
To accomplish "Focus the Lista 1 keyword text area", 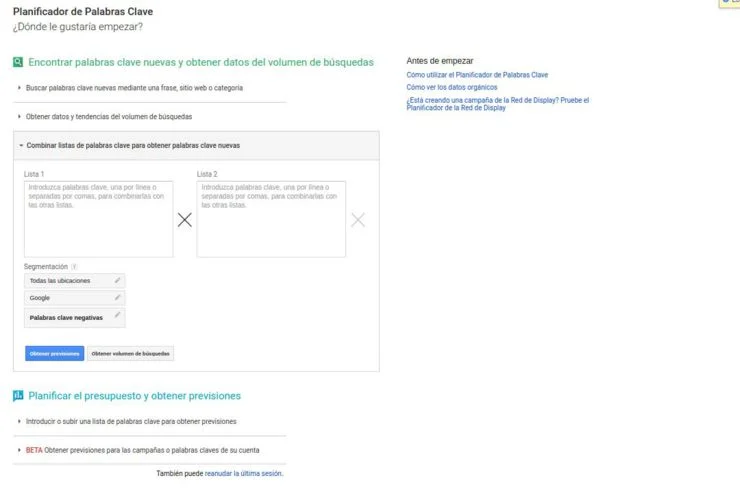I will (98, 218).
